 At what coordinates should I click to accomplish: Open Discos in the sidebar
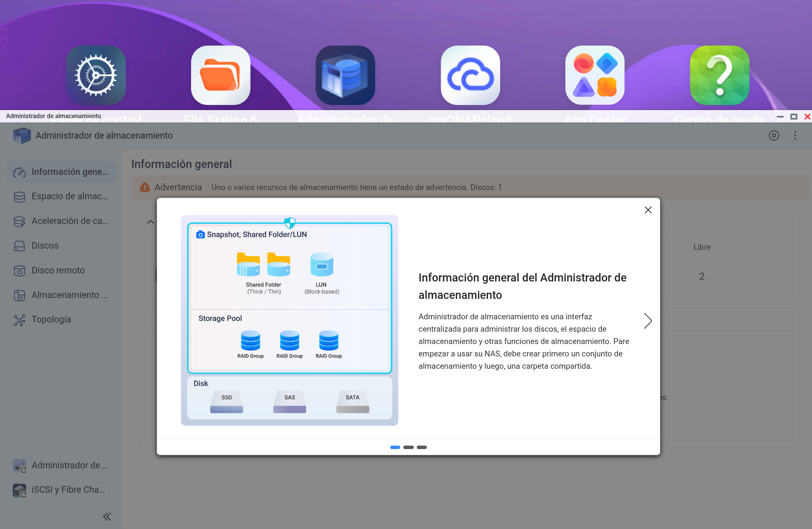45,246
